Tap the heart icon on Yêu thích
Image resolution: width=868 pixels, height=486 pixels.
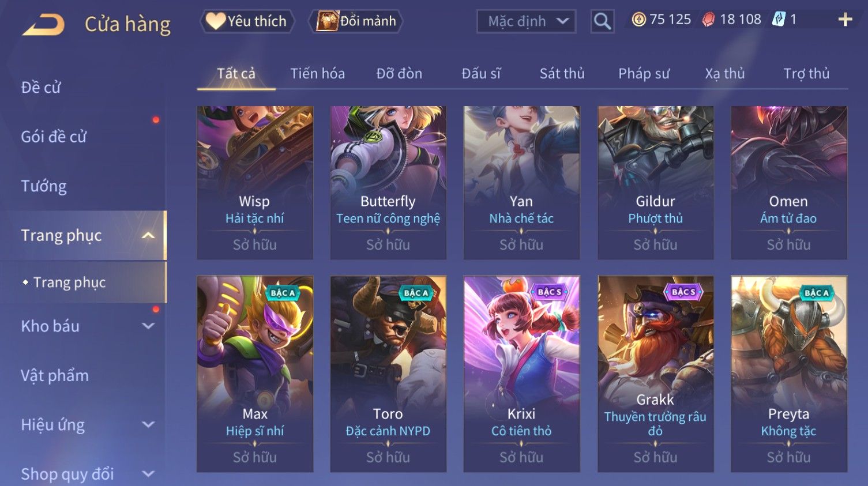tap(215, 21)
